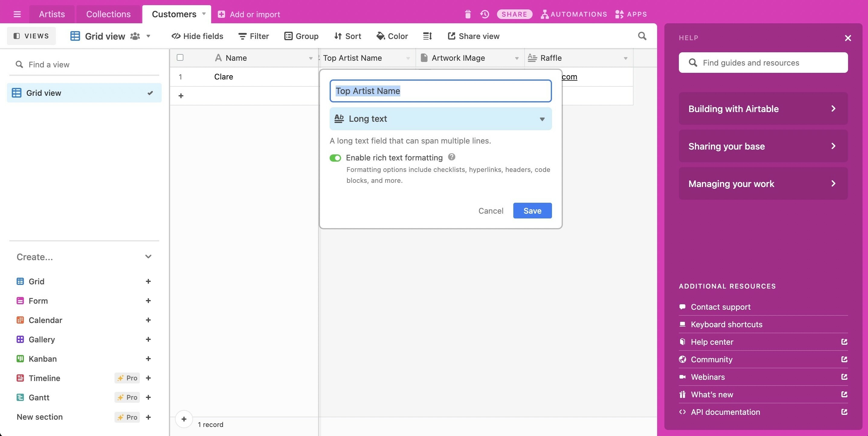This screenshot has height=436, width=868.
Task: Open the Filter tool
Action: pyautogui.click(x=254, y=36)
